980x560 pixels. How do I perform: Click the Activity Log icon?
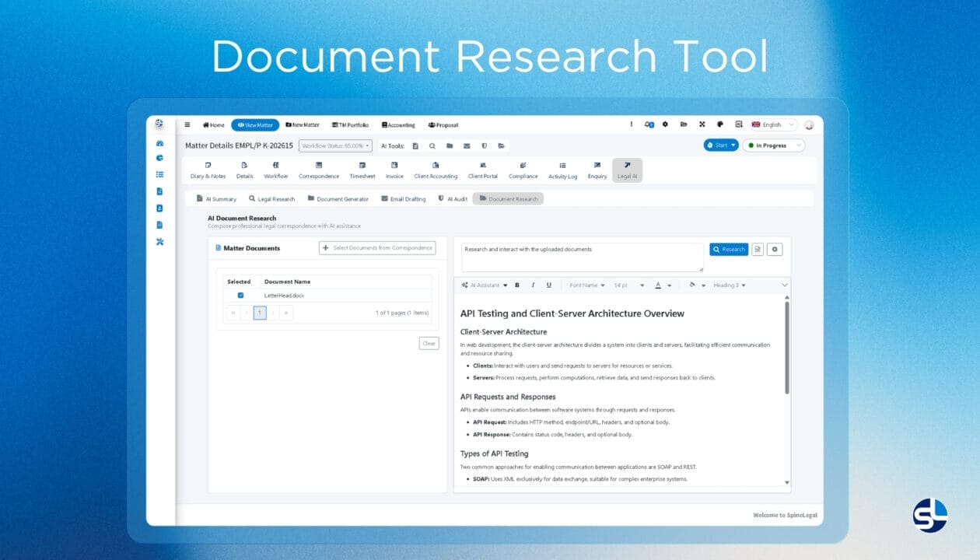(562, 166)
